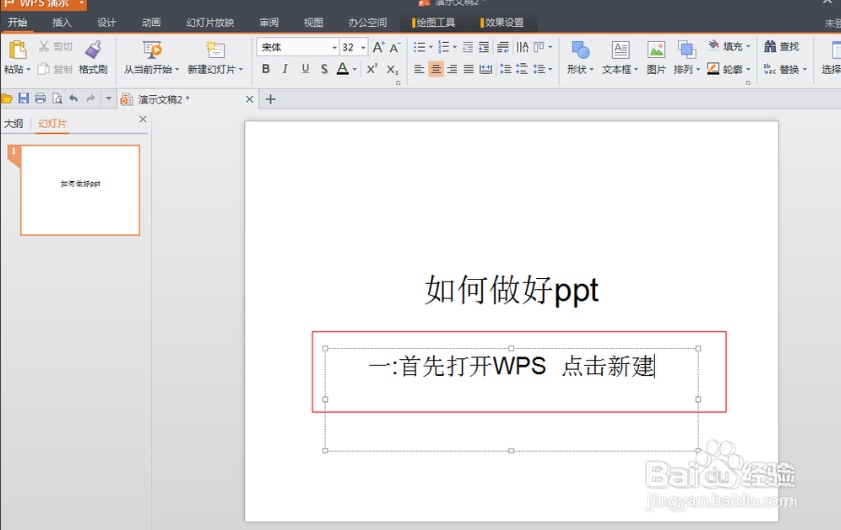Click the Cut (剪切) scissors icon
Viewport: 841px width, 530px height.
[x=44, y=47]
